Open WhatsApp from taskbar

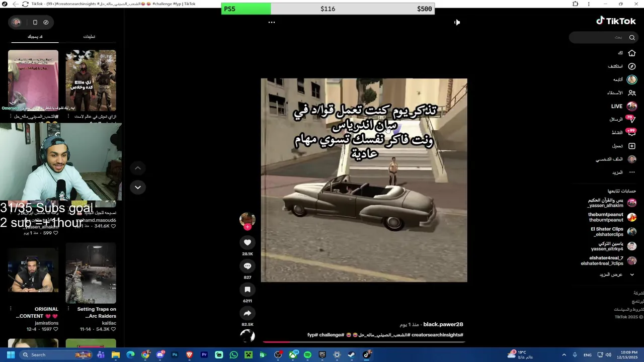point(233,355)
